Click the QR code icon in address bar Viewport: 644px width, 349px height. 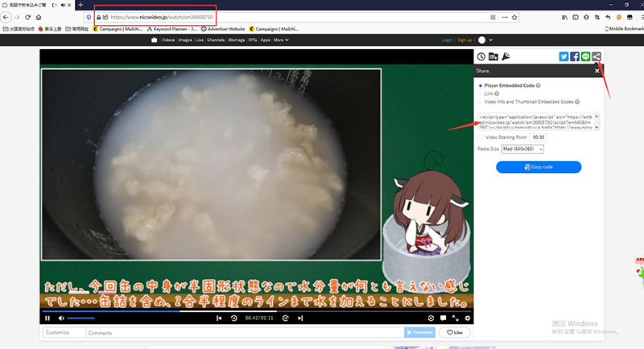(x=493, y=17)
